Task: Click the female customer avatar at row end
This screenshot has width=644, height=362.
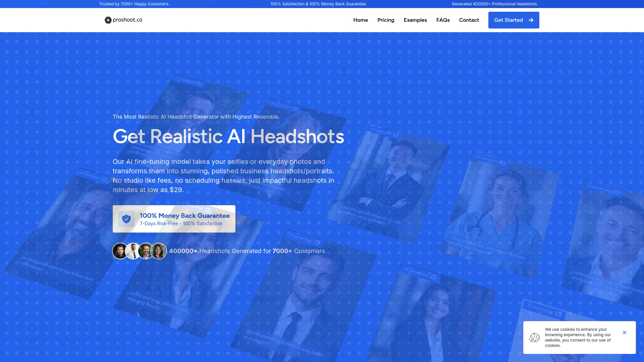Action: pos(159,251)
